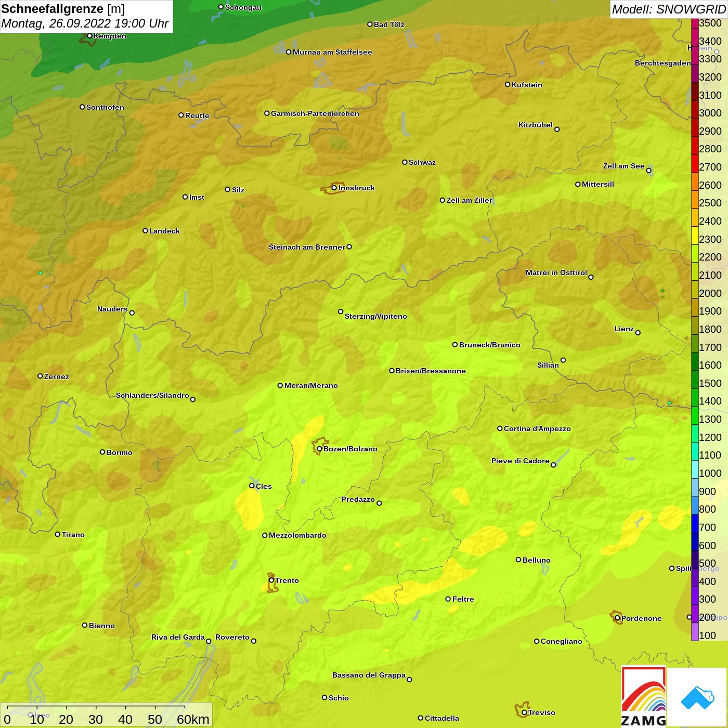Image resolution: width=728 pixels, height=728 pixels.
Task: Click the Bruneck/Brunico label
Action: point(490,345)
